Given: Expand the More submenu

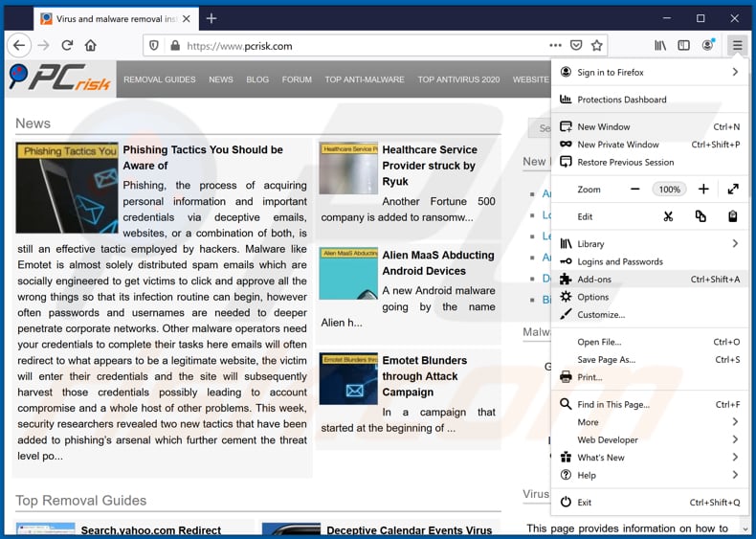Looking at the screenshot, I should click(x=650, y=422).
